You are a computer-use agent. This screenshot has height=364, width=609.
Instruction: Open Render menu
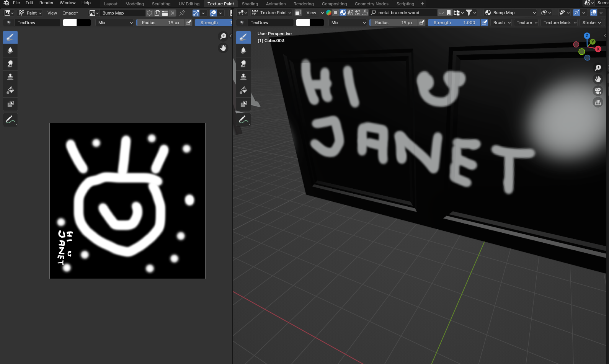coord(46,3)
